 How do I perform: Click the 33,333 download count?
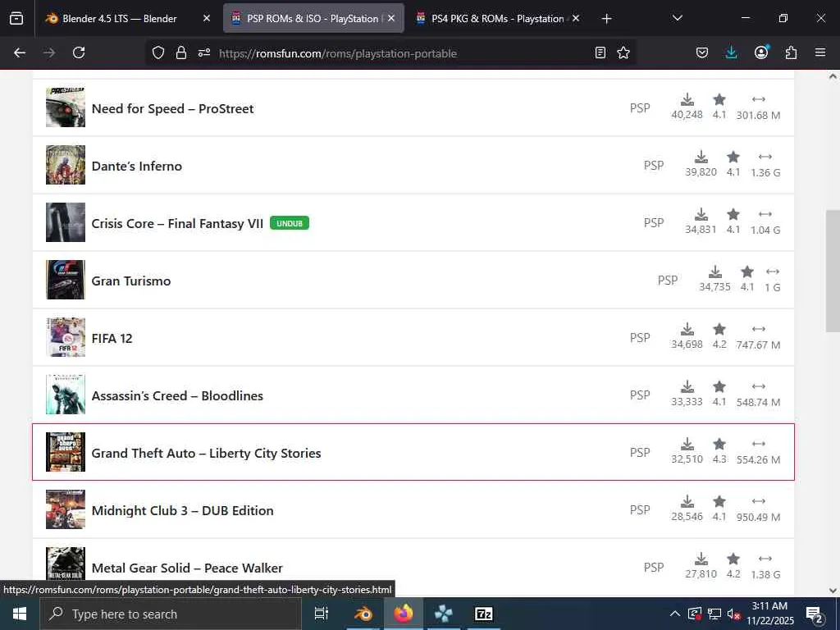point(687,402)
